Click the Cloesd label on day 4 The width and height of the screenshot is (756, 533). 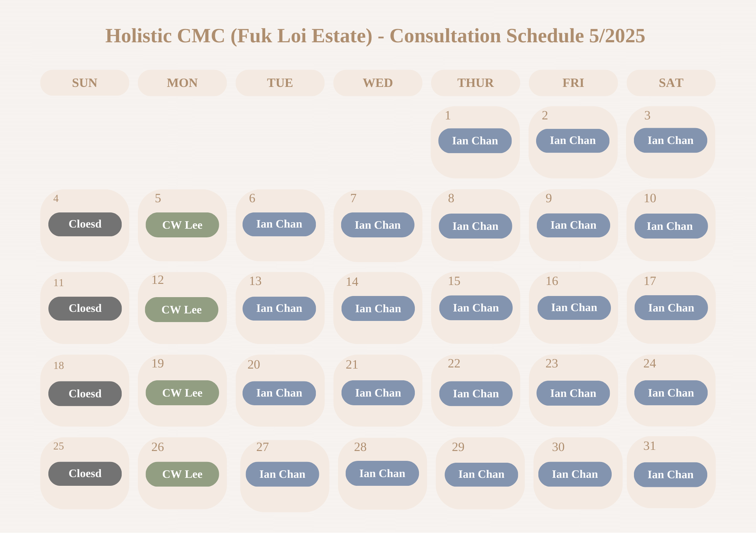85,224
